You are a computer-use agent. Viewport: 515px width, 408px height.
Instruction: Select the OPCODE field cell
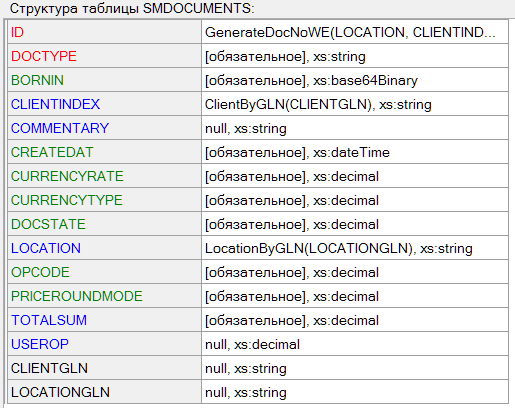104,272
